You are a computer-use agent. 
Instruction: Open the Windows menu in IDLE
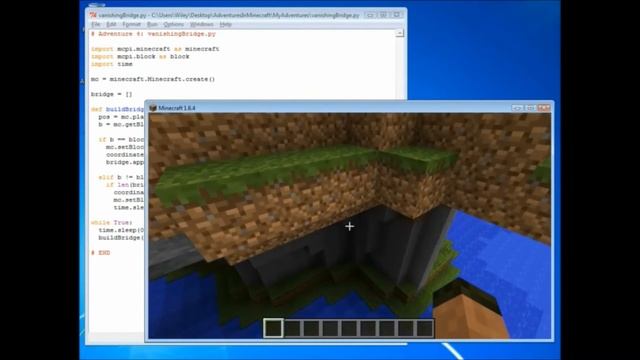pos(202,24)
